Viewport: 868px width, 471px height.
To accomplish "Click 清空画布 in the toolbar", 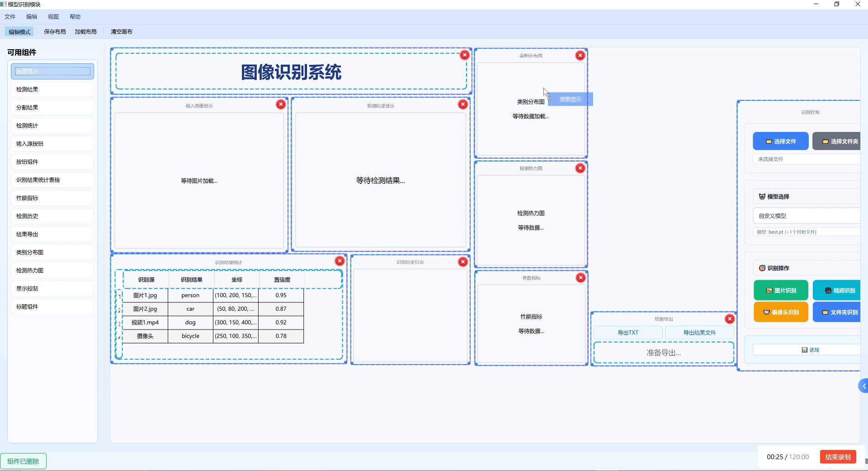I will (122, 32).
